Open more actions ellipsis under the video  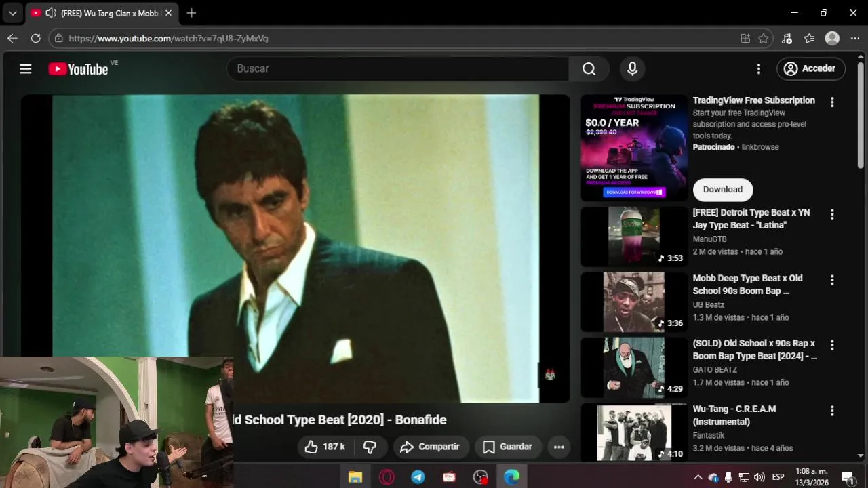[x=559, y=447]
